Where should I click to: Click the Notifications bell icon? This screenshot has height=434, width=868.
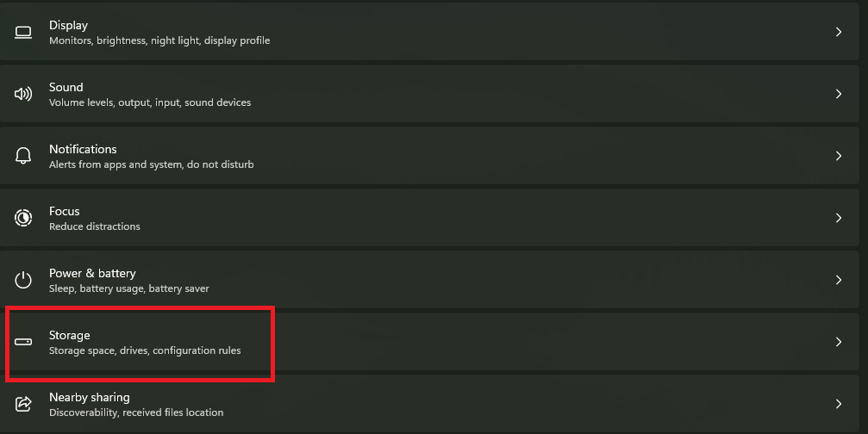(23, 156)
